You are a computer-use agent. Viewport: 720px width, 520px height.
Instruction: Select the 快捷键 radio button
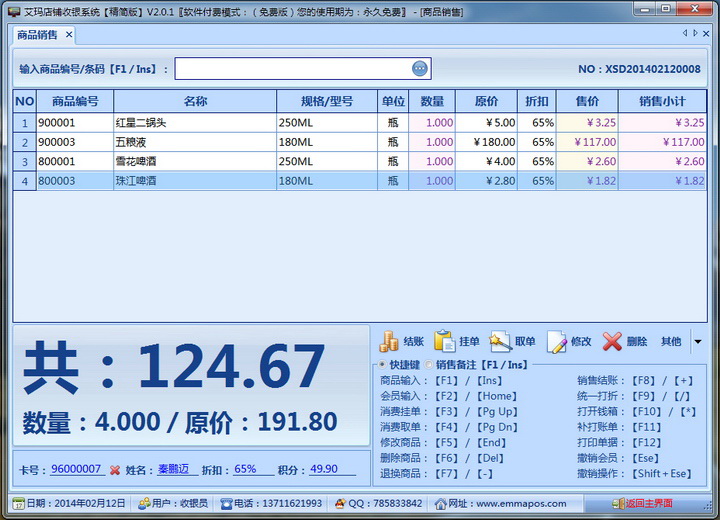point(382,365)
